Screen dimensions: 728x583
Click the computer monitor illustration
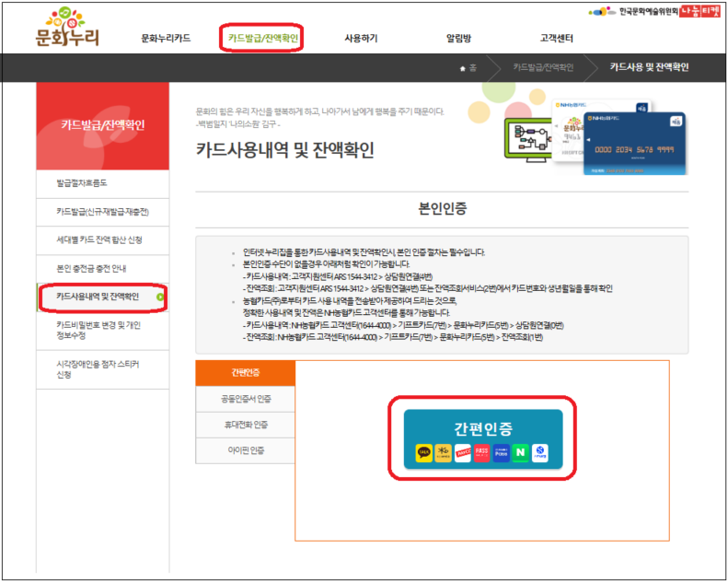pos(527,140)
